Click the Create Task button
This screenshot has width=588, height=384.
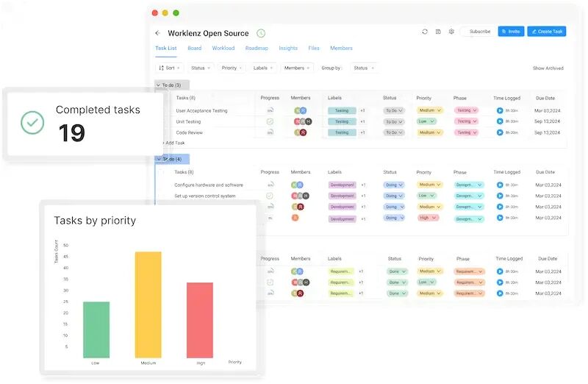point(547,32)
